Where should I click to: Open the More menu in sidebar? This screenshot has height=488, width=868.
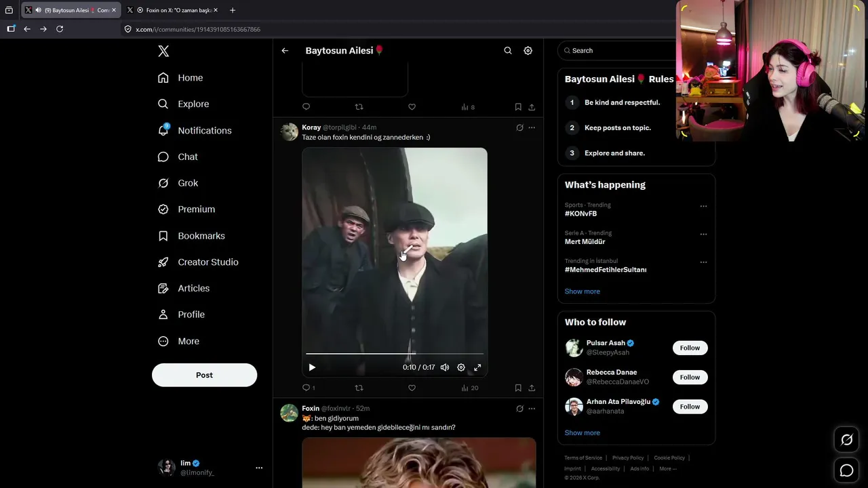point(179,341)
